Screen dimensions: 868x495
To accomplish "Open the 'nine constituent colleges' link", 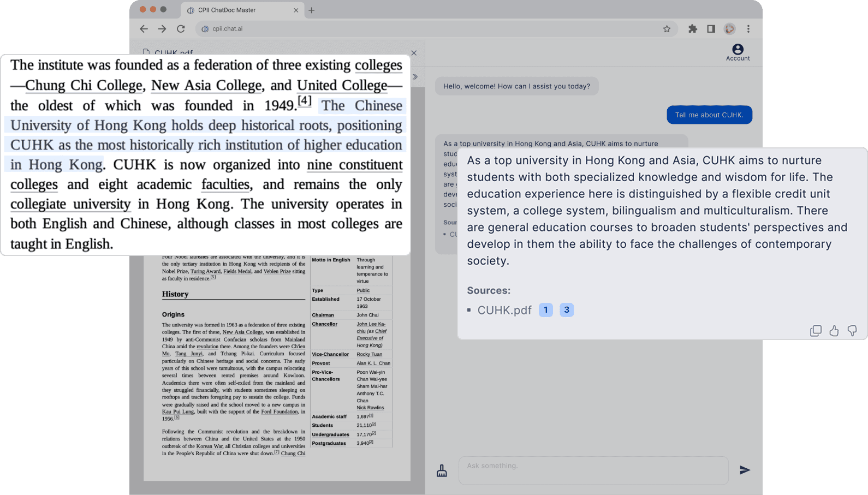I will tap(355, 165).
